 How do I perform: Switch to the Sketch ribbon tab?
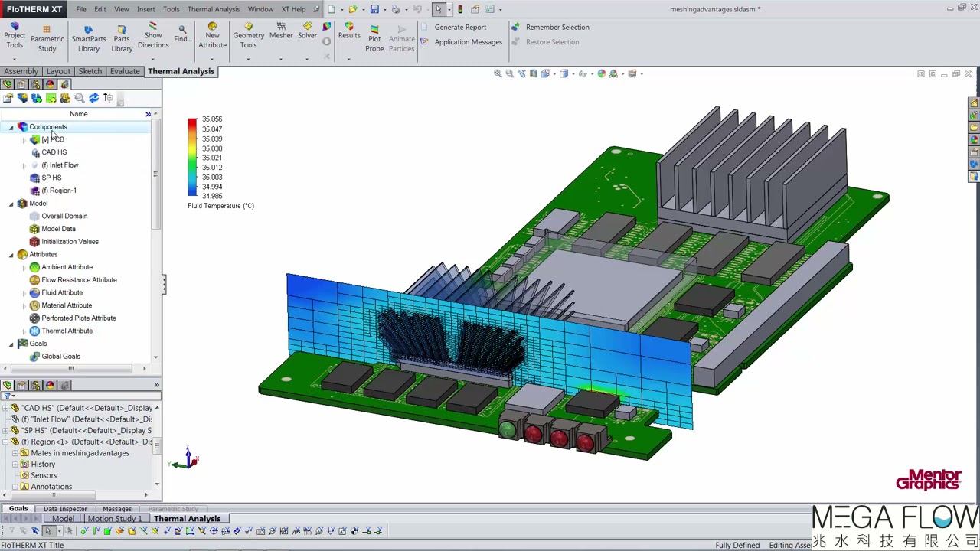click(90, 71)
